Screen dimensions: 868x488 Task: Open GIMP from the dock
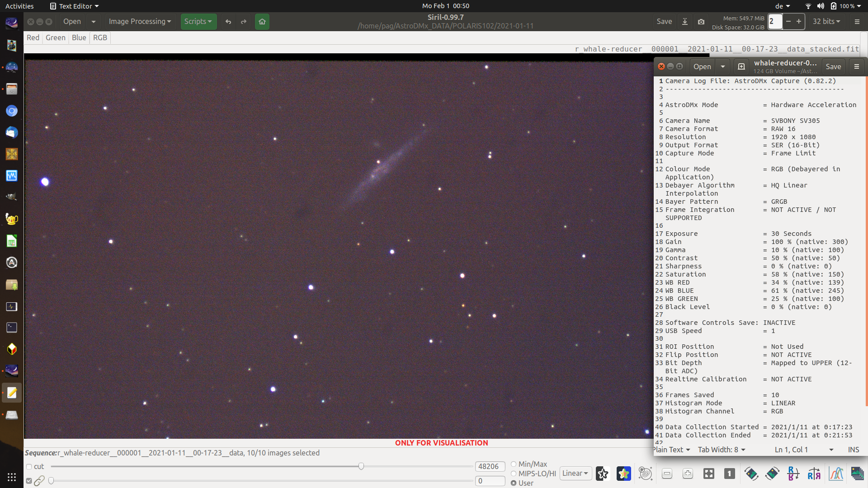coord(12,197)
